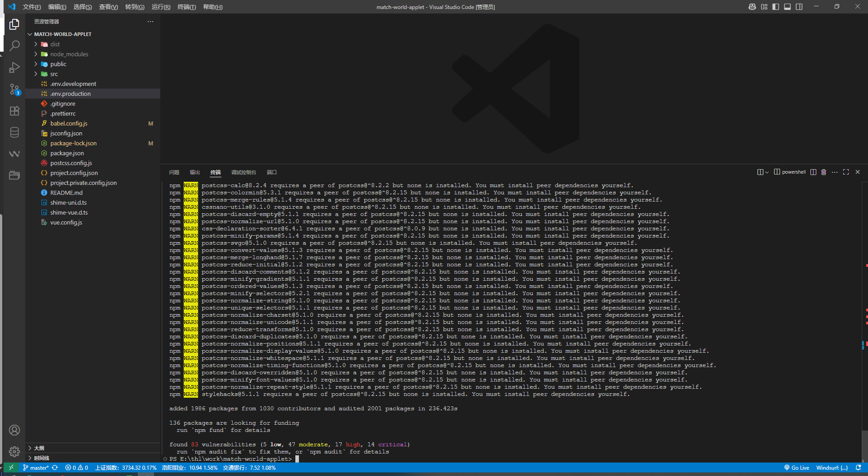Open project.private.config.json file
This screenshot has height=476, width=868.
coord(93,183)
